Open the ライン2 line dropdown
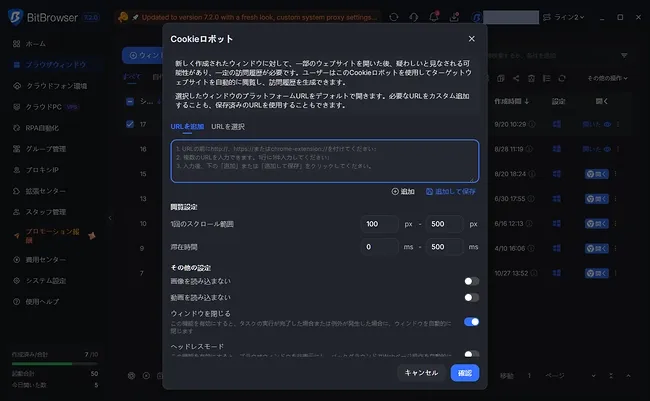This screenshot has height=401, width=650. [x=564, y=17]
